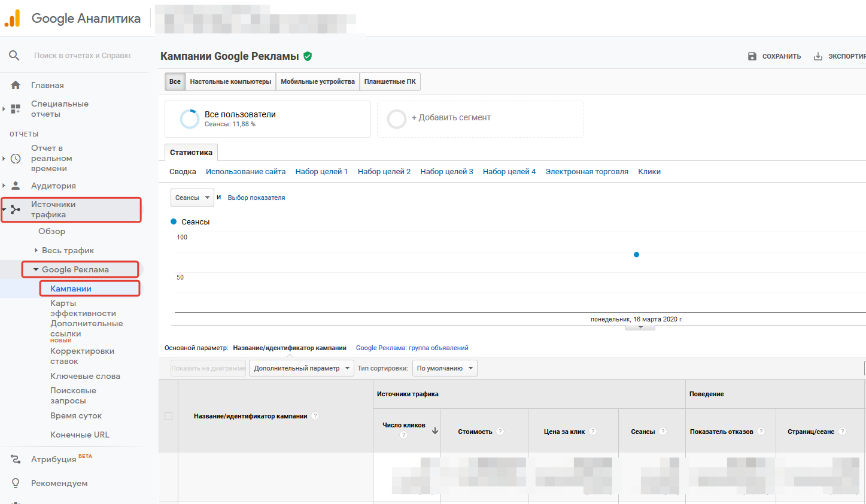The image size is (866, 504).
Task: Open Дополнительные ссылки report
Action: click(87, 329)
